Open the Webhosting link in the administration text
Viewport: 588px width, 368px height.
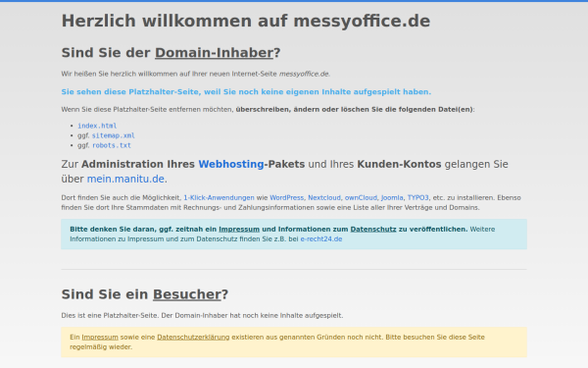(x=231, y=165)
